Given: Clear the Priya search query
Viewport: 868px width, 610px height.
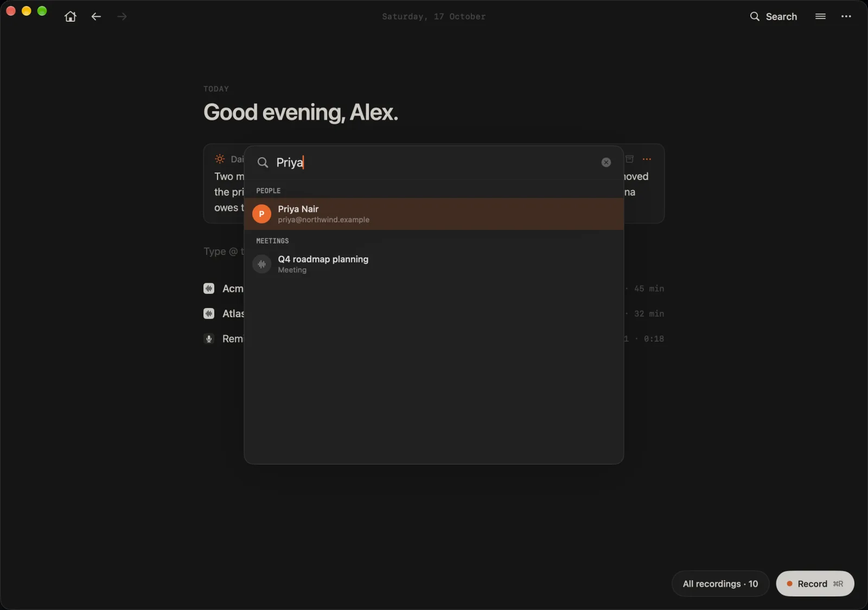Looking at the screenshot, I should [606, 162].
